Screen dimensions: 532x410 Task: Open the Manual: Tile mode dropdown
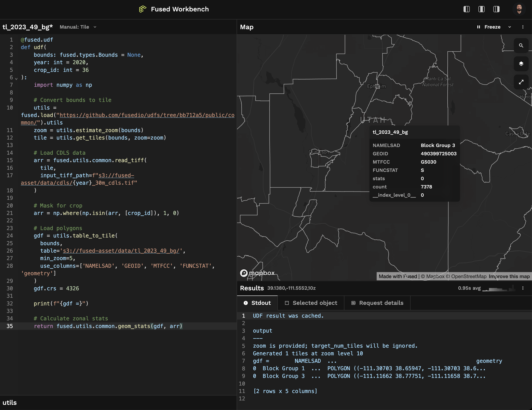(78, 27)
